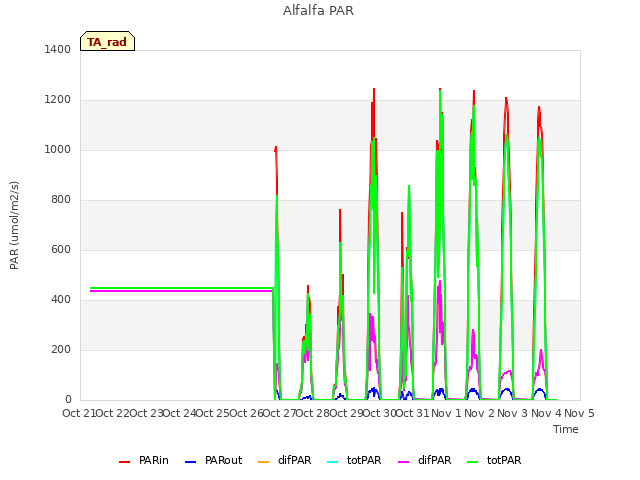Click the Oct 27 x-axis date label

pos(279,413)
